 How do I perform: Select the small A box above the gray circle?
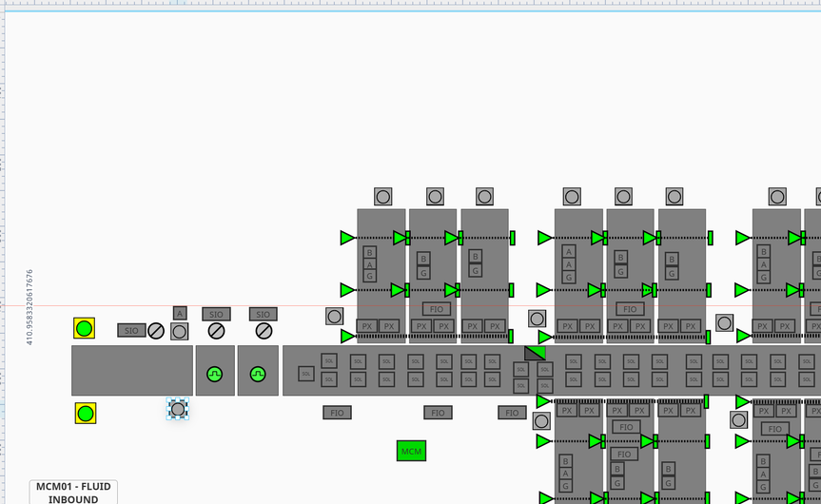(x=180, y=313)
